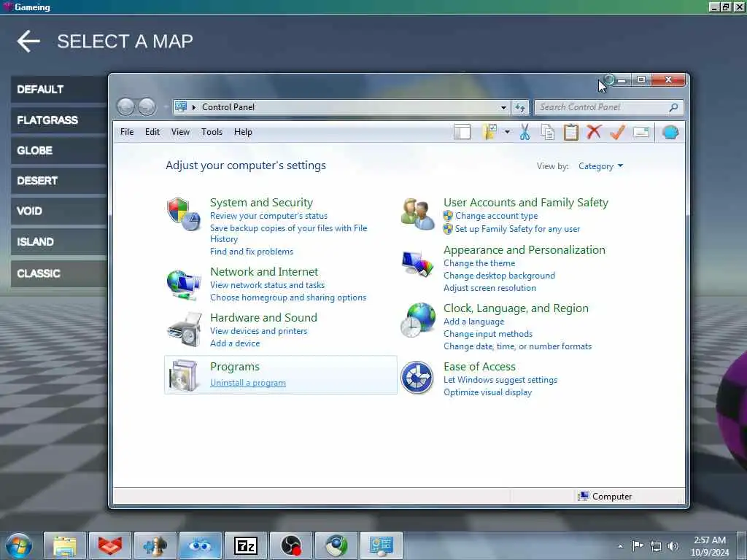
Task: Click the Programs box icon
Action: coord(183,376)
